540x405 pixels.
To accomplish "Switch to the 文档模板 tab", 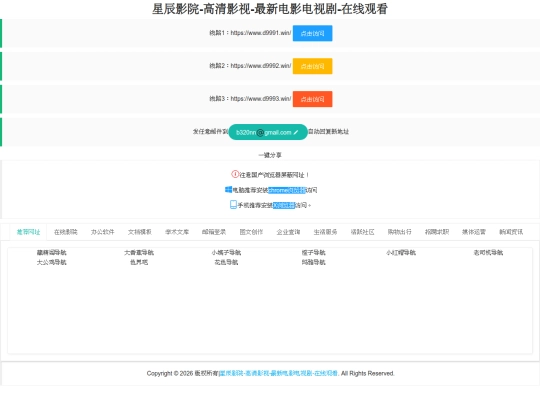I will pos(140,232).
